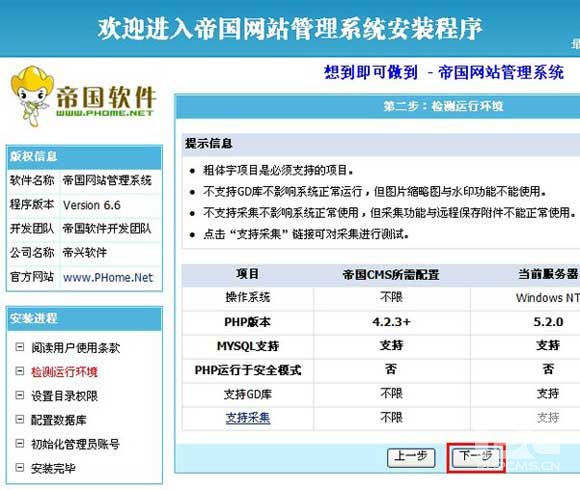Click the 帝国软件 mascot logo
Image resolution: width=580 pixels, height=490 pixels.
pos(84,97)
